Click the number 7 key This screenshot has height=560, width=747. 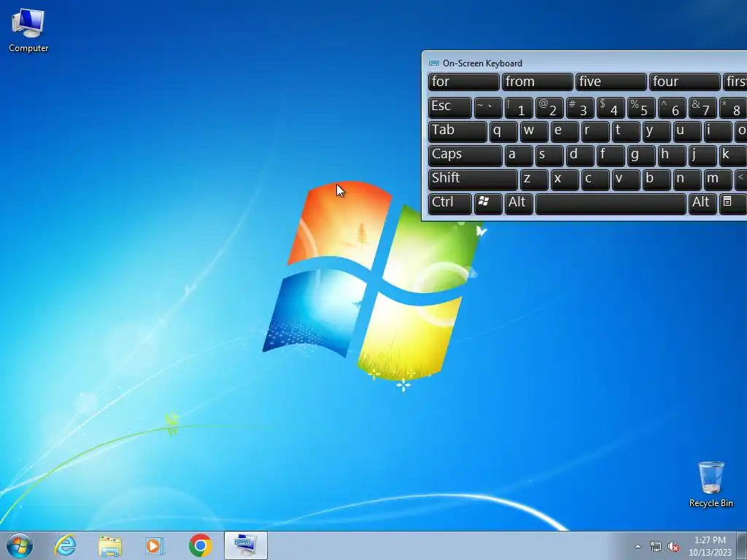(x=703, y=108)
